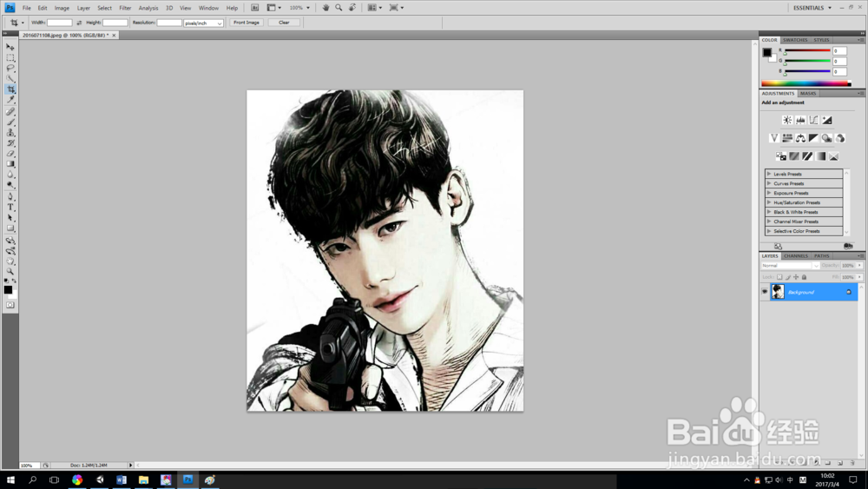Viewport: 868px width, 489px height.
Task: Select the Clone Stamp tool
Action: (10, 132)
